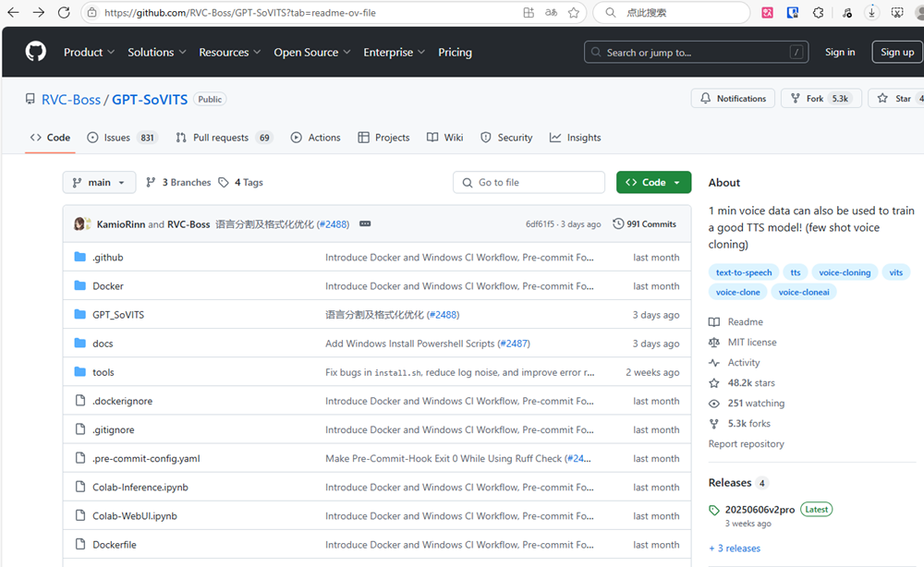The width and height of the screenshot is (924, 567).
Task: Click the pink translate extension icon
Action: 767,12
